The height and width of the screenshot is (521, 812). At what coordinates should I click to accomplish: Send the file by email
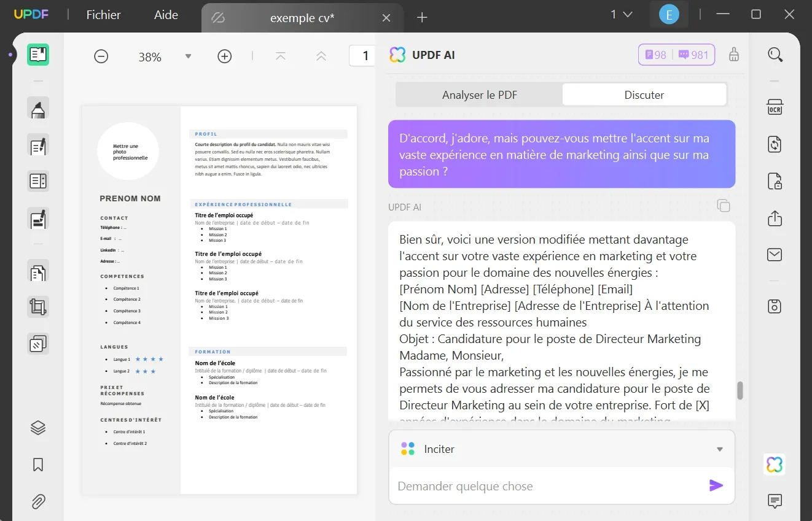click(775, 255)
